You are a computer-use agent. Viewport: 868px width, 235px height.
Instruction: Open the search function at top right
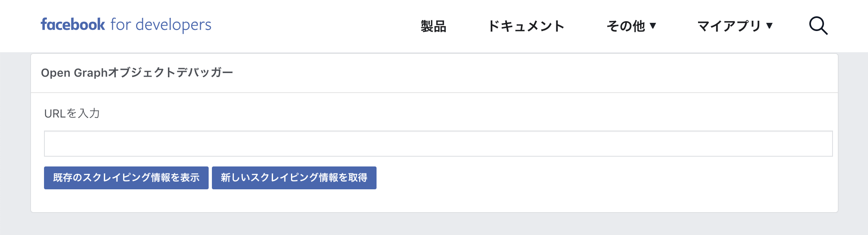coord(819,26)
